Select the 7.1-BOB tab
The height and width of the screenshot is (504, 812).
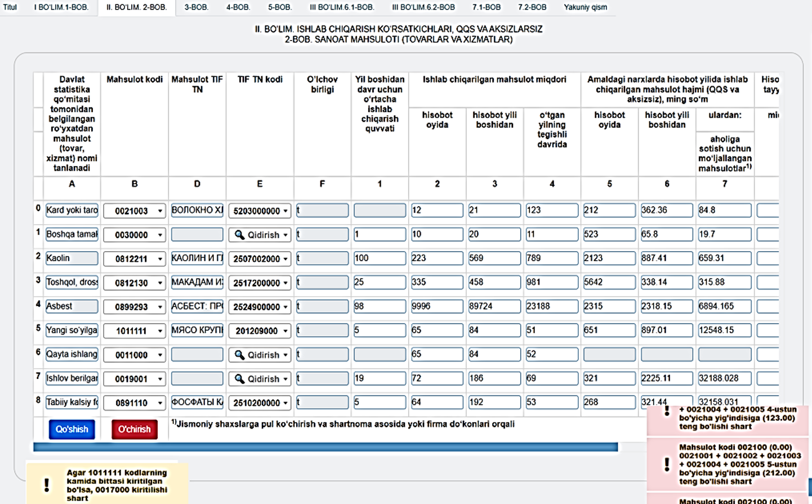pos(486,7)
